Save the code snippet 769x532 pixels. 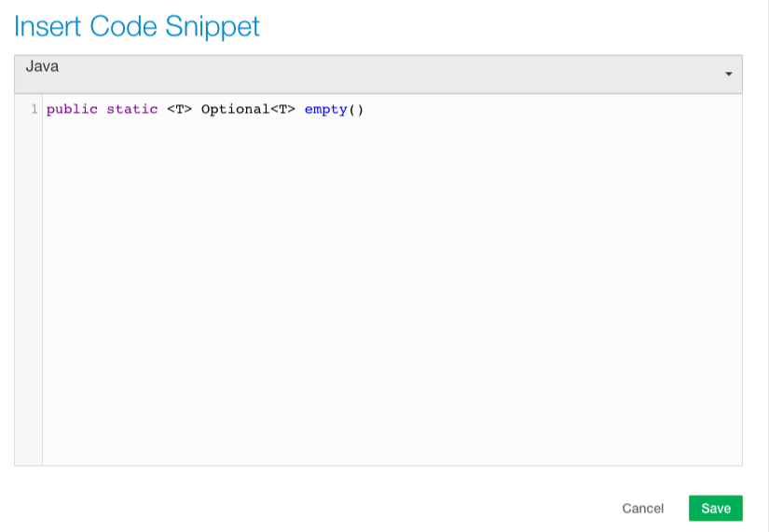715,508
